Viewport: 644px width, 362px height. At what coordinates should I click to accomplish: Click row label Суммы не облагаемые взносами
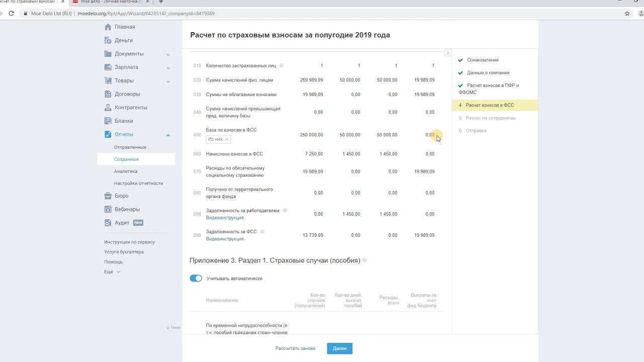tap(241, 95)
